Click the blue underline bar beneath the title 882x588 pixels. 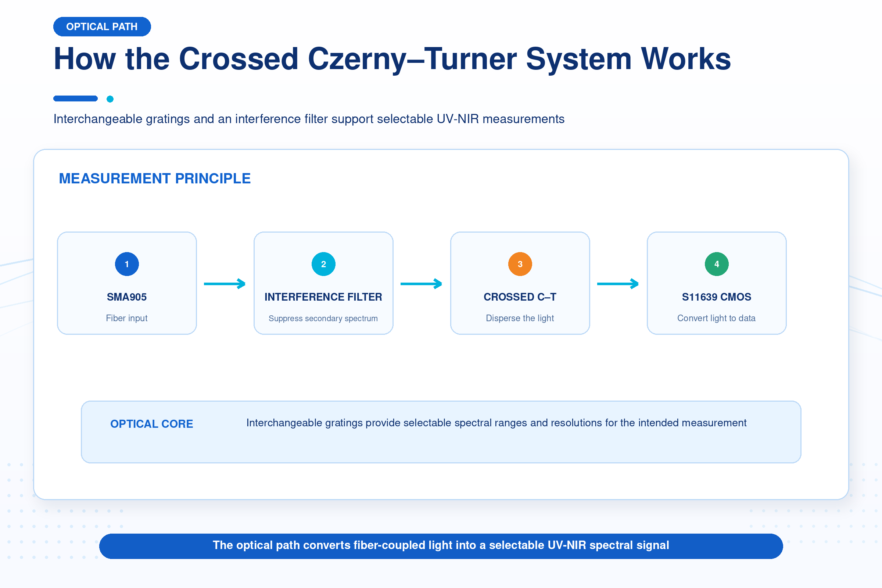[x=75, y=98]
